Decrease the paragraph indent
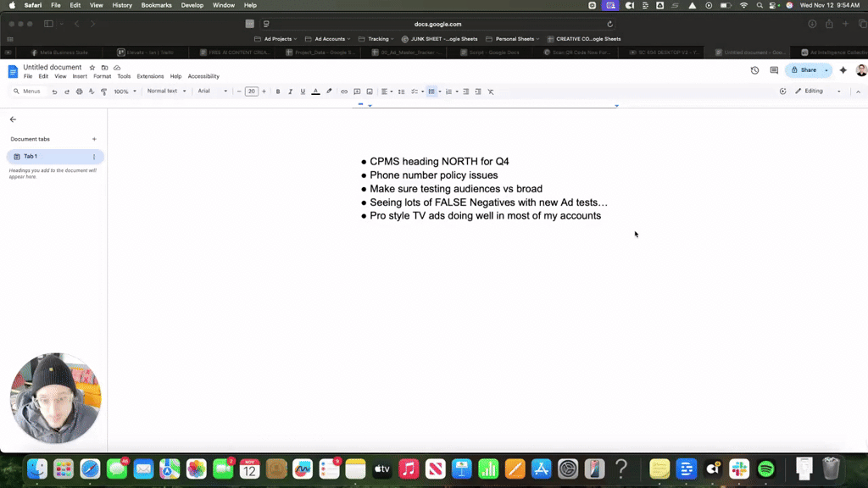Screen dimensions: 868x488 (466, 91)
